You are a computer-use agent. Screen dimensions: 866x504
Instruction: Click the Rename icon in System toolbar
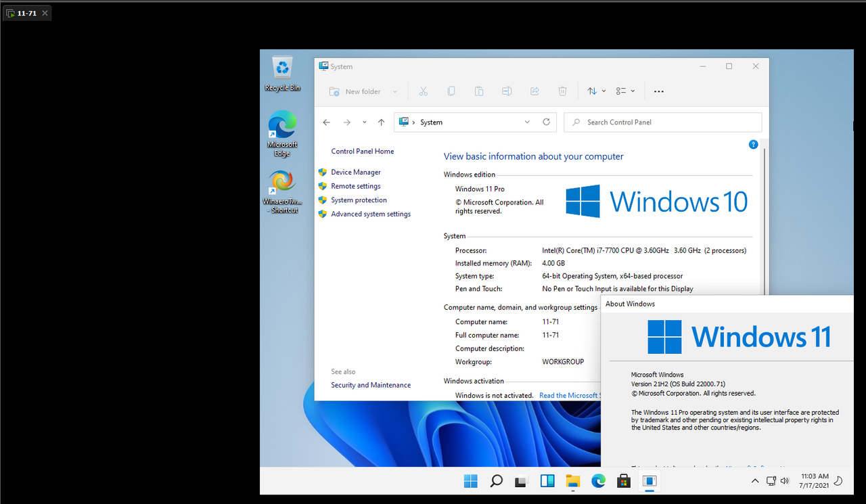(x=507, y=91)
